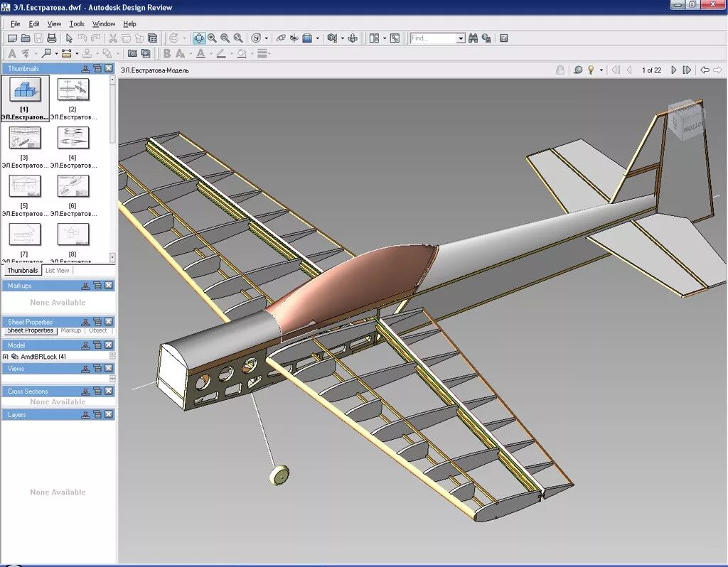
Task: Pin the Layers palette
Action: pyautogui.click(x=85, y=414)
